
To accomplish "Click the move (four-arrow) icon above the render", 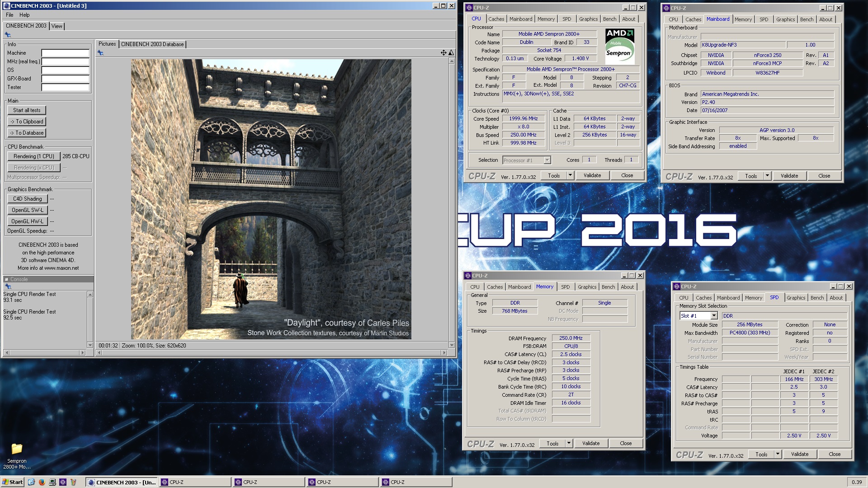I will pyautogui.click(x=443, y=53).
